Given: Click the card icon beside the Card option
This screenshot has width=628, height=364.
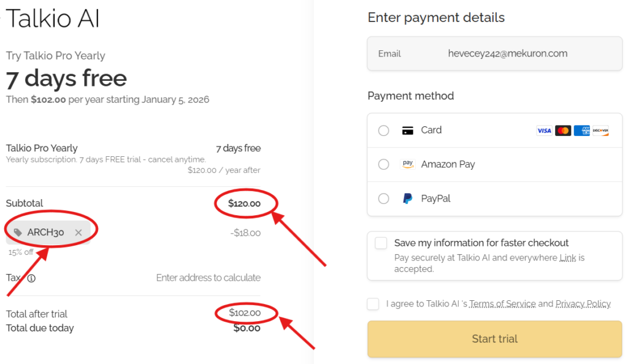Looking at the screenshot, I should click(x=407, y=130).
